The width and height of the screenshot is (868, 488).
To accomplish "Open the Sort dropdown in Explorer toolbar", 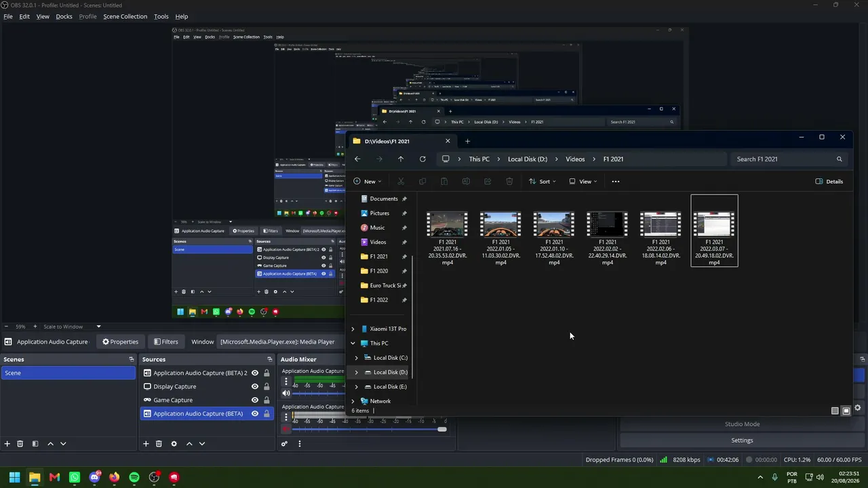I will 542,182.
